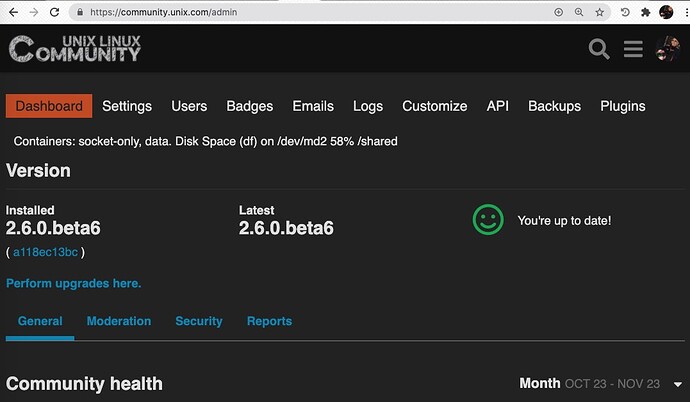Select the General dashboard tab
This screenshot has width=690, height=402.
coord(40,321)
